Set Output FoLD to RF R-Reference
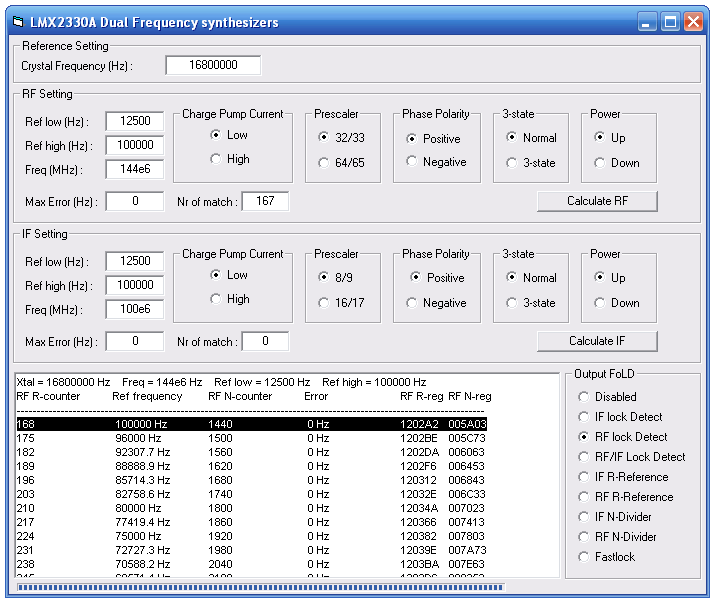 click(x=626, y=497)
